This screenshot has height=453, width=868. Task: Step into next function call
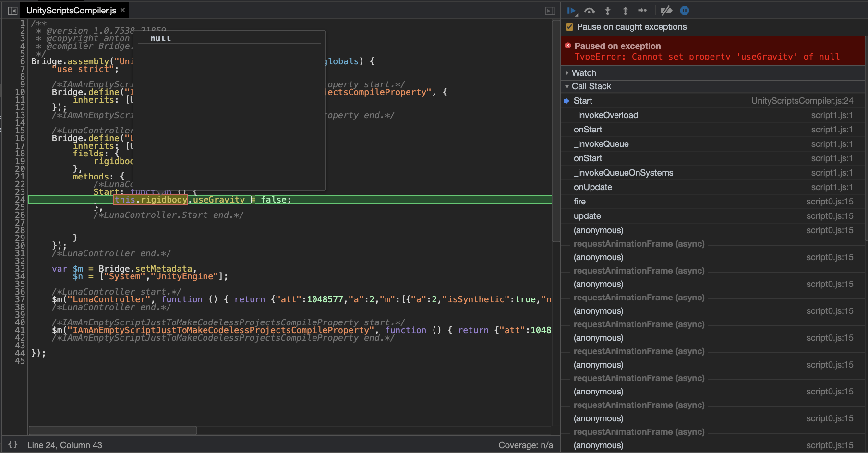point(607,11)
